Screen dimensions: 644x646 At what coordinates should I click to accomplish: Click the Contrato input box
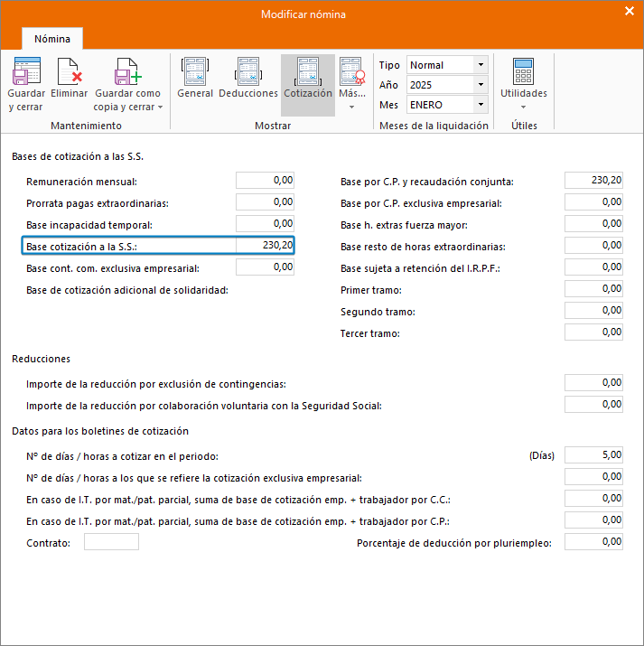111,542
